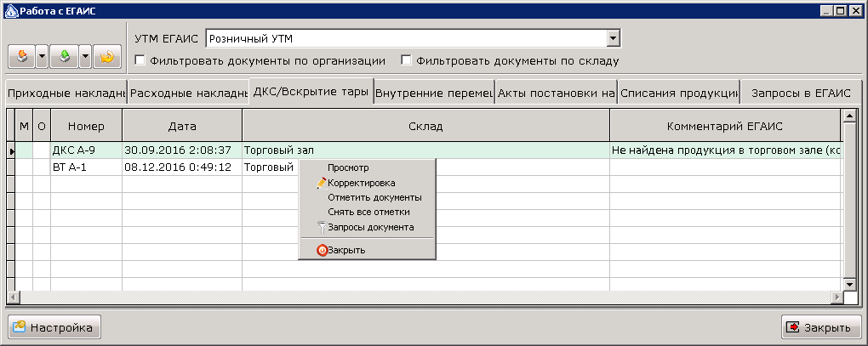
Task: Sort by Номер column header
Action: point(86,126)
